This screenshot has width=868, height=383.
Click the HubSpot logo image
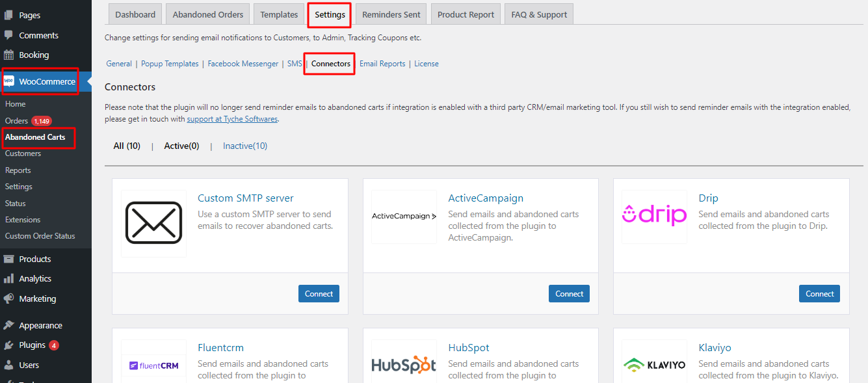point(404,365)
